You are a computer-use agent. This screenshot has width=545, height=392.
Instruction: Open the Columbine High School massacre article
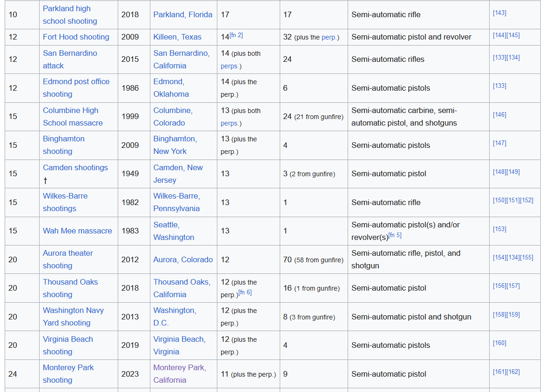point(73,117)
